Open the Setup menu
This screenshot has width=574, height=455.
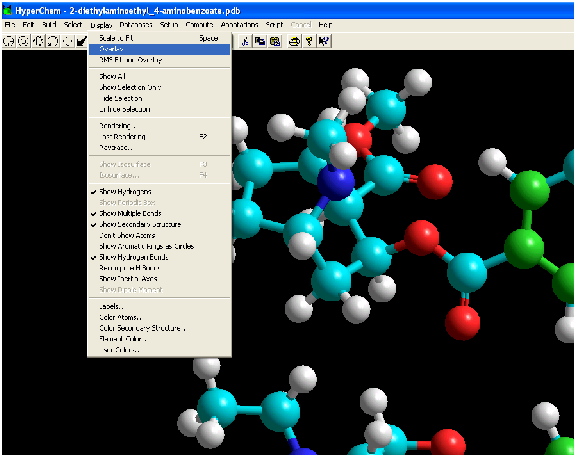[169, 25]
